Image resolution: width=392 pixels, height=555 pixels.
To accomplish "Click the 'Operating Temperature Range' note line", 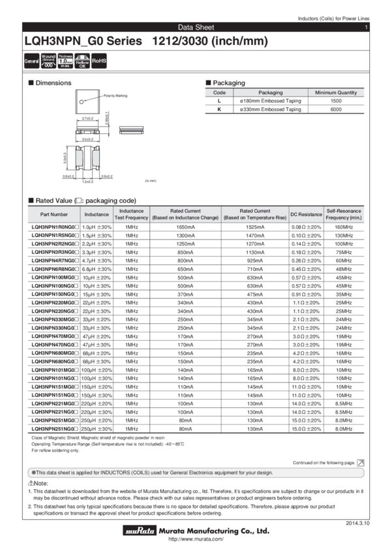I will pos(108,444).
